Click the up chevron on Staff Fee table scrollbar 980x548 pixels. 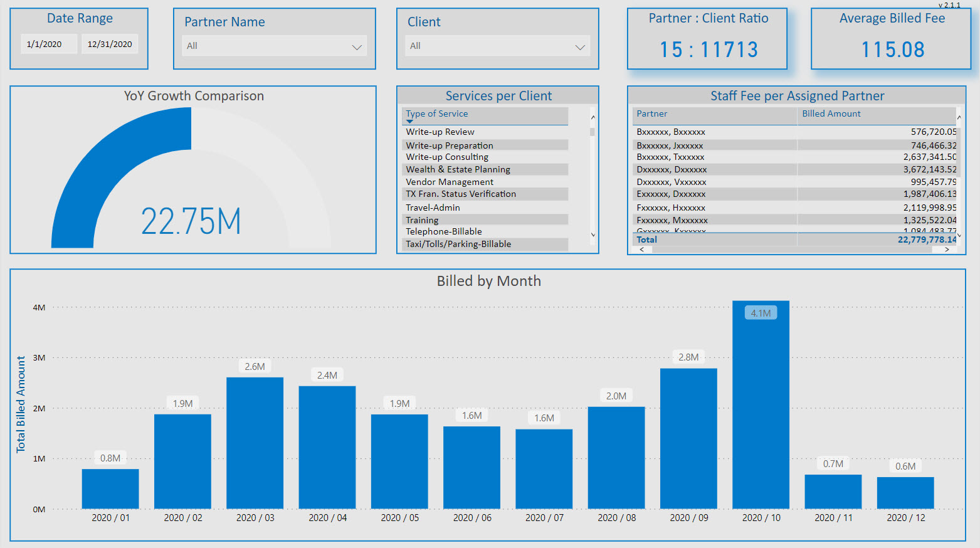[959, 117]
